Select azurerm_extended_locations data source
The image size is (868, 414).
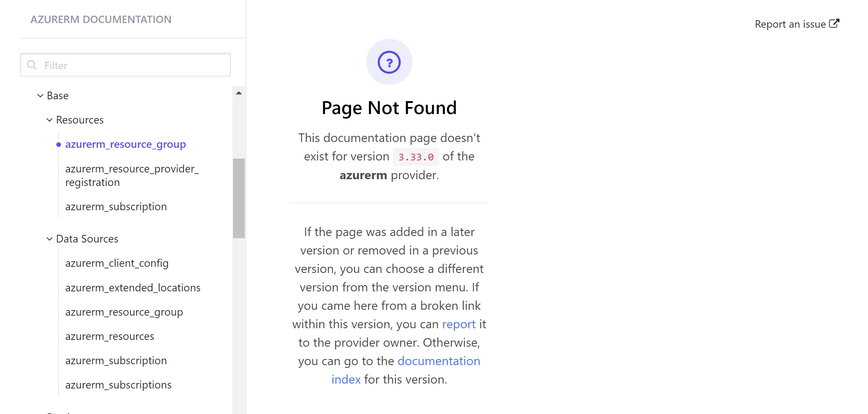133,287
